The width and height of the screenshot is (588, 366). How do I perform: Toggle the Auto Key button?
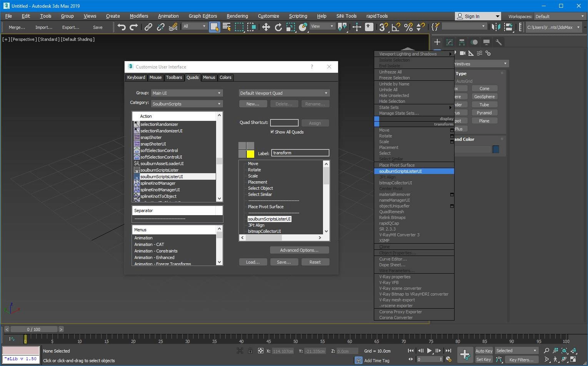point(484,351)
